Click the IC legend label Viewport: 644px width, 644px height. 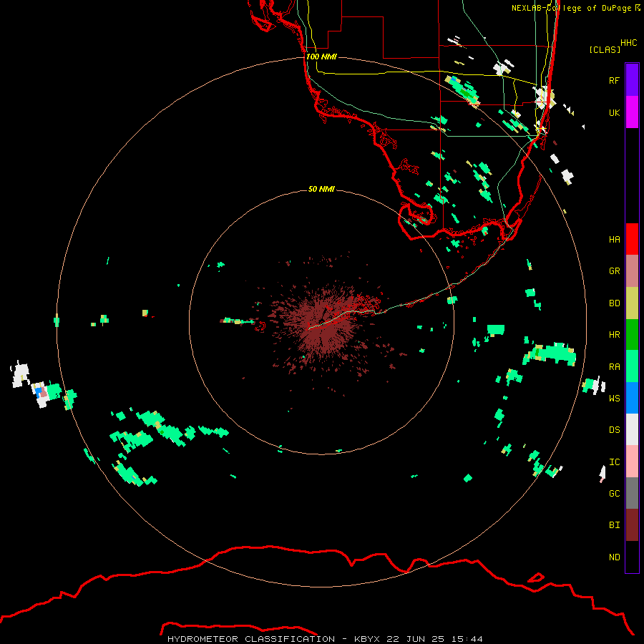tap(614, 462)
